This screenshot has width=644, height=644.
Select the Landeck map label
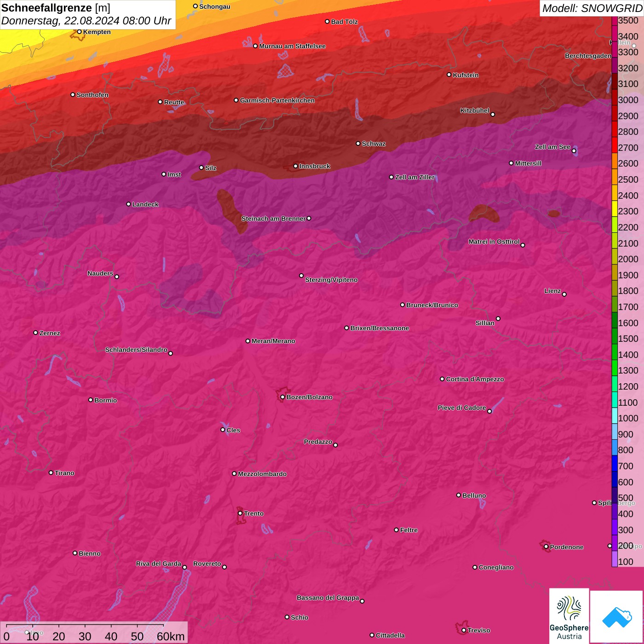[x=145, y=204]
